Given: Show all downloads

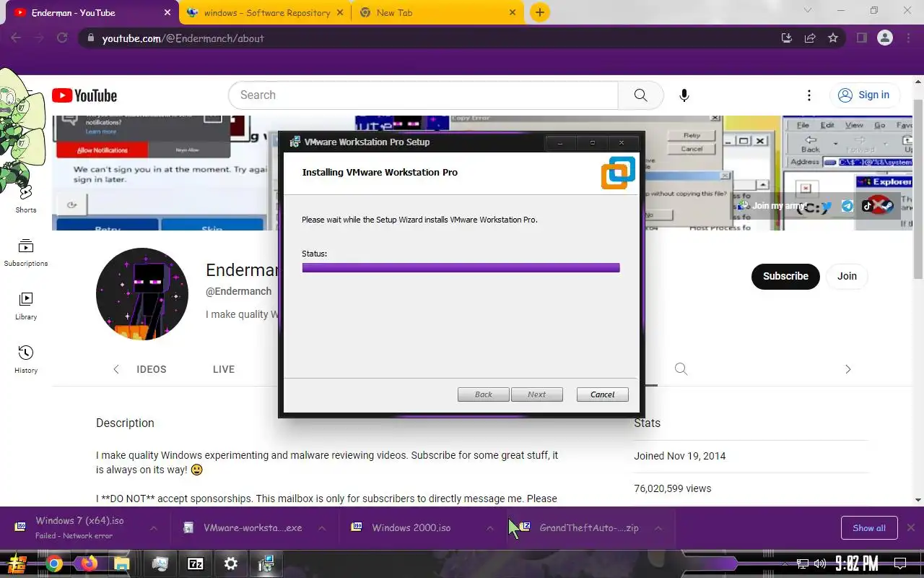Looking at the screenshot, I should (869, 528).
